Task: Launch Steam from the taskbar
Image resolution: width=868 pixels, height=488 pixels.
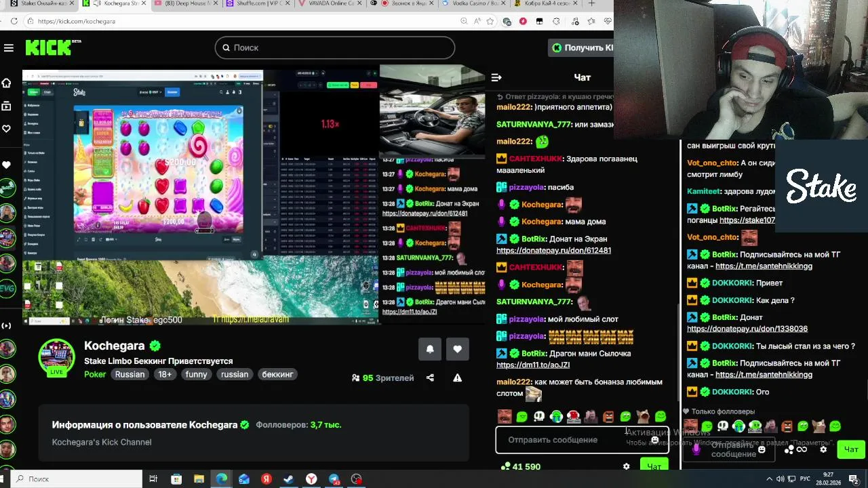Action: point(288,479)
